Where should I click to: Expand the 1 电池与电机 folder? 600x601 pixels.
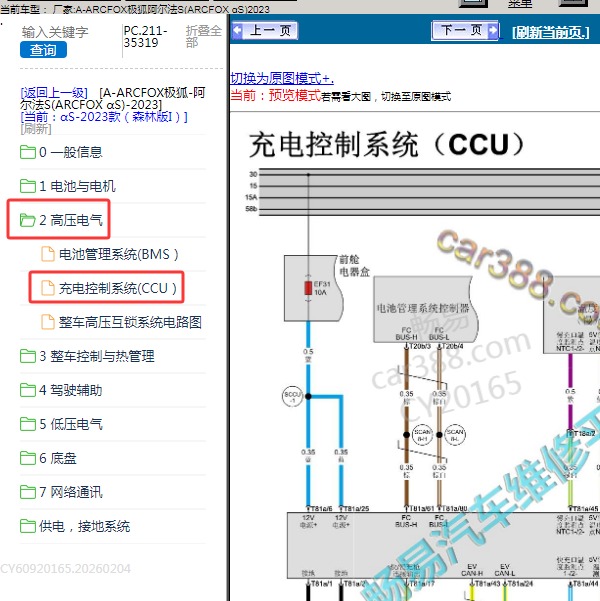click(77, 186)
